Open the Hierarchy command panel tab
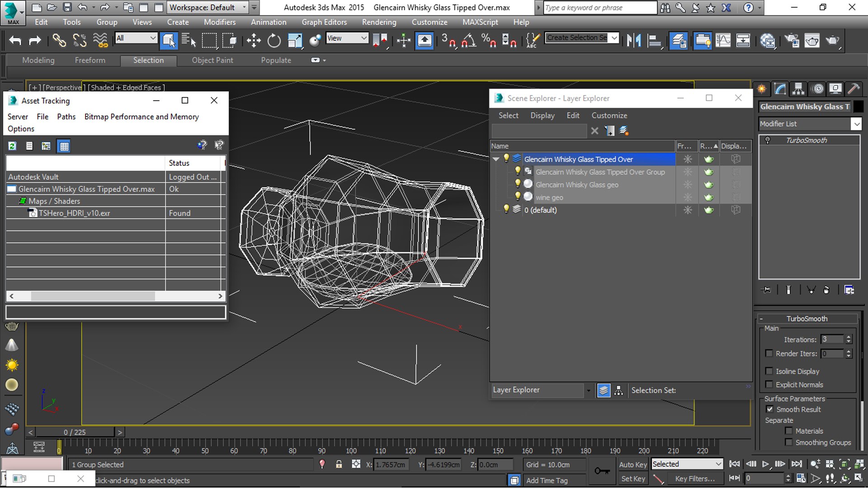This screenshot has height=488, width=868. pos(798,89)
